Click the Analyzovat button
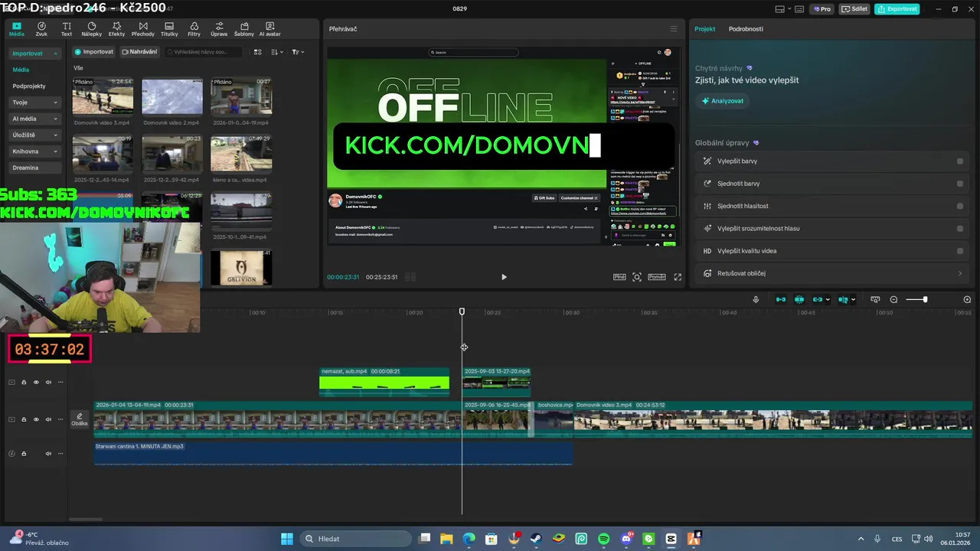Viewport: 980px width, 551px height. point(723,101)
